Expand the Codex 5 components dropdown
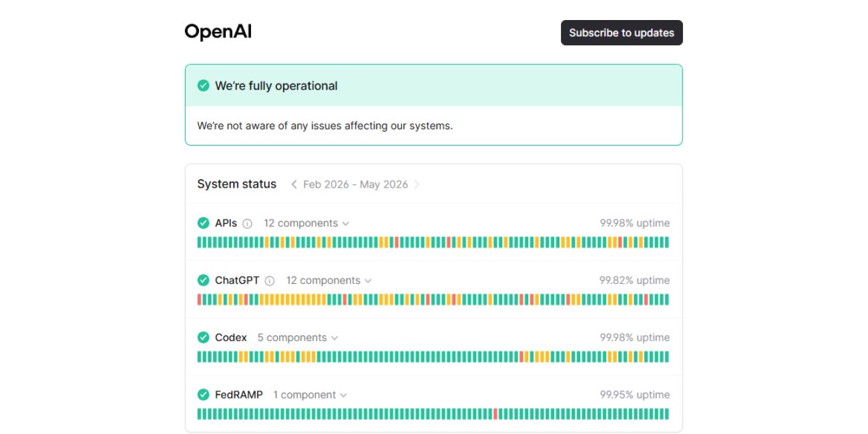The image size is (868, 434). coord(298,338)
